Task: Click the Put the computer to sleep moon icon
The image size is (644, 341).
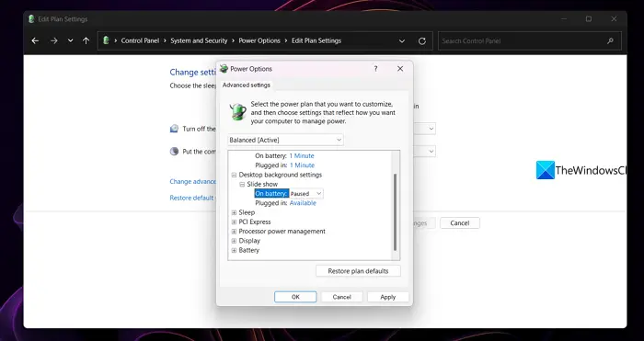Action: point(174,152)
